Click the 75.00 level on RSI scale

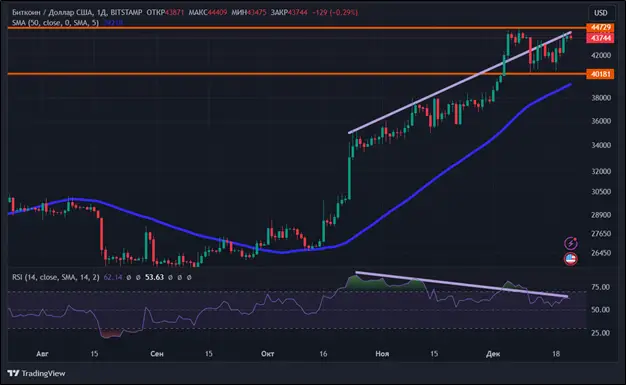[600, 287]
